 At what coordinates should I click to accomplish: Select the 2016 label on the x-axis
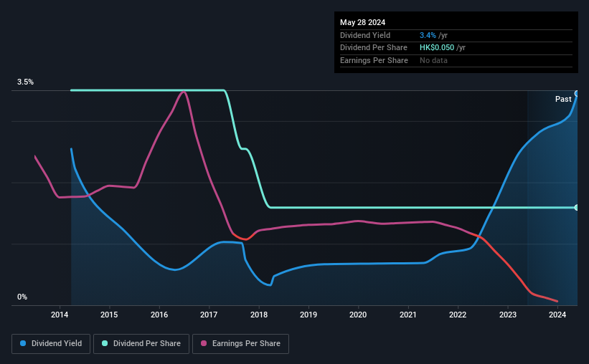[x=159, y=315]
